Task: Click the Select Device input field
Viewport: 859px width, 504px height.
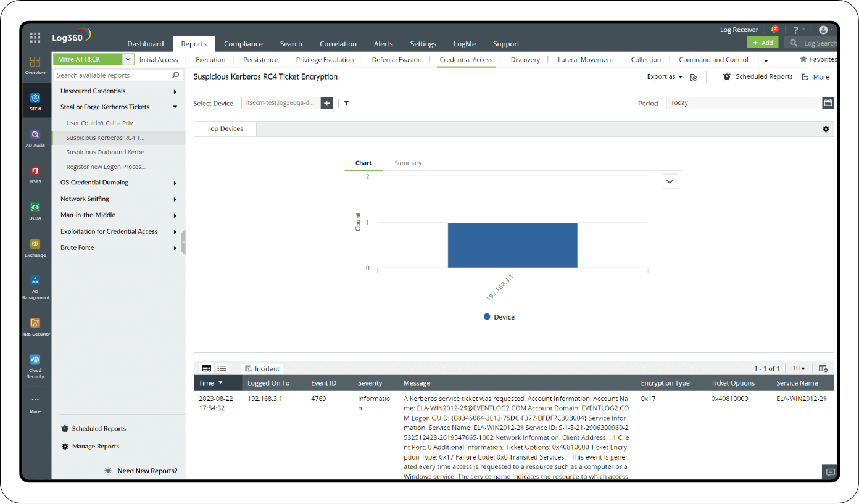Action: [281, 103]
